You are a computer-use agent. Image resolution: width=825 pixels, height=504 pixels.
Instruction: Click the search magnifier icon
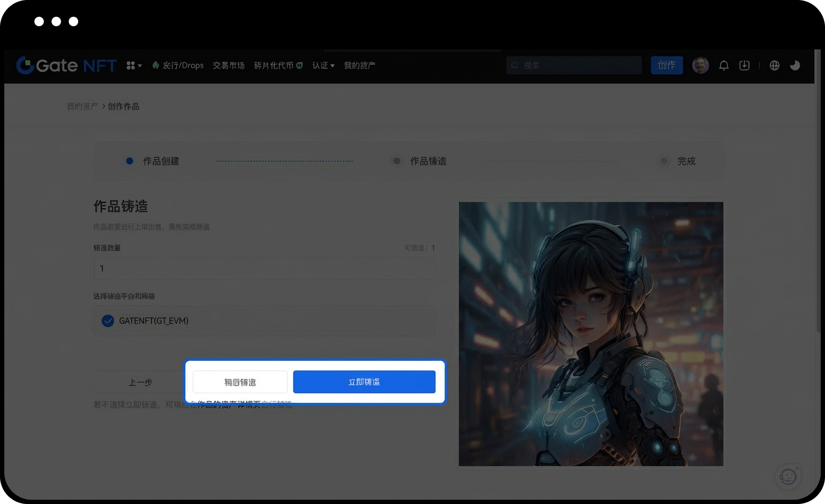(515, 65)
